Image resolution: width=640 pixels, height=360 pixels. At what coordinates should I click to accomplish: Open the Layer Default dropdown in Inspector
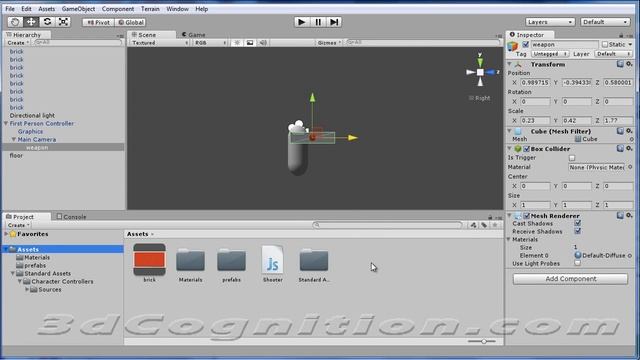click(613, 54)
